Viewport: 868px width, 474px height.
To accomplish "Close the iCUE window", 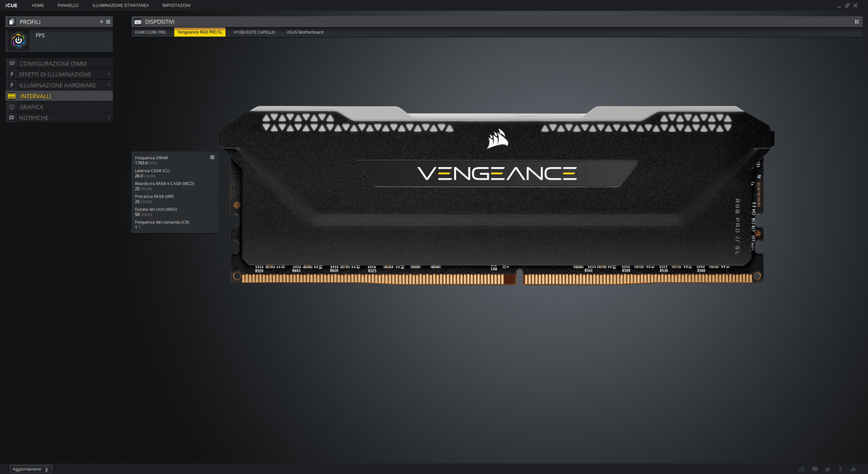I will 856,5.
